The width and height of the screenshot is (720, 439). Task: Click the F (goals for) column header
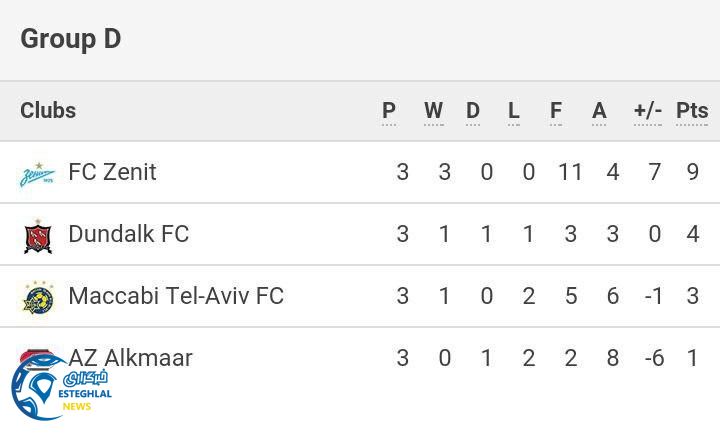pos(556,111)
